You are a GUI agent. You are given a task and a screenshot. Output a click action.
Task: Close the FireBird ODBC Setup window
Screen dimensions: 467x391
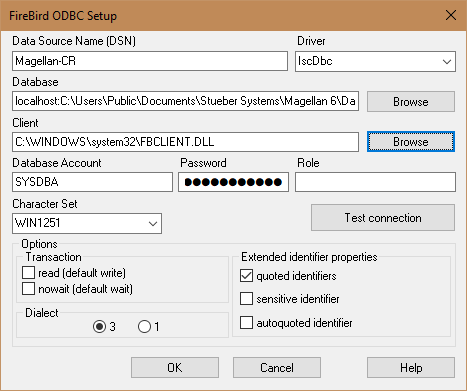451,15
